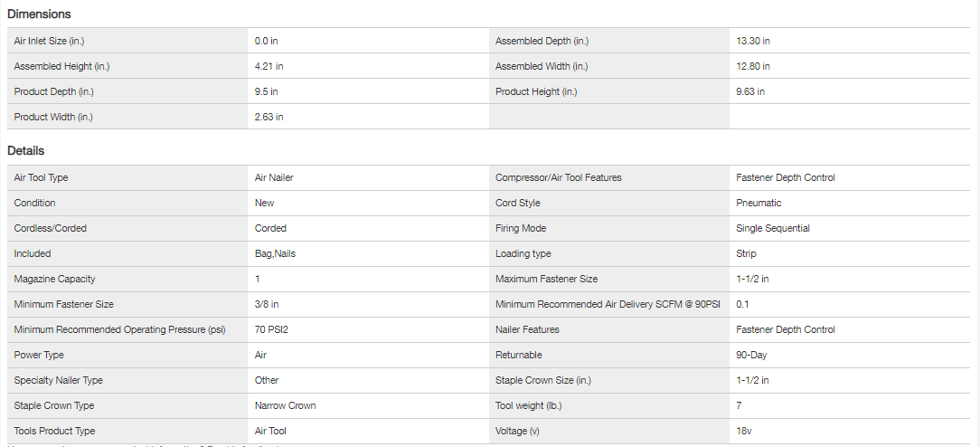This screenshot has height=447, width=980.
Task: Click the Product Width value 2.63 in
Action: tap(269, 117)
